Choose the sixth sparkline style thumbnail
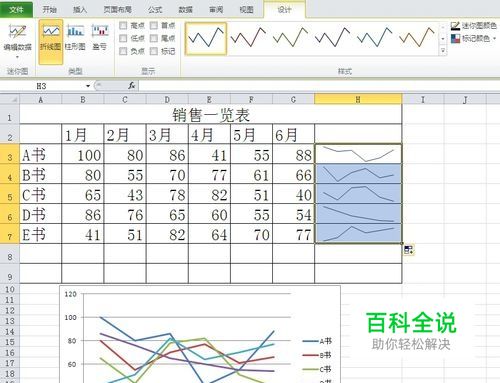Viewport: 500px width, 383px height. point(417,38)
